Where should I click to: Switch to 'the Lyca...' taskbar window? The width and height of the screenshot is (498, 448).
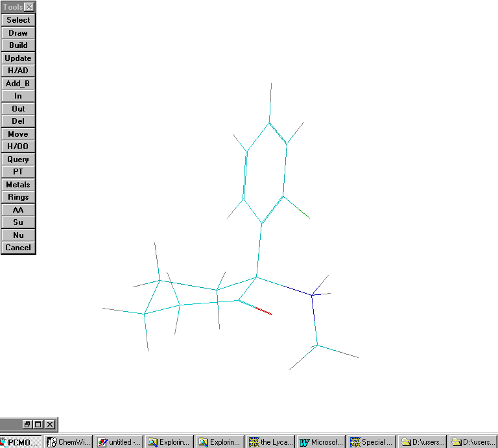[x=270, y=442]
